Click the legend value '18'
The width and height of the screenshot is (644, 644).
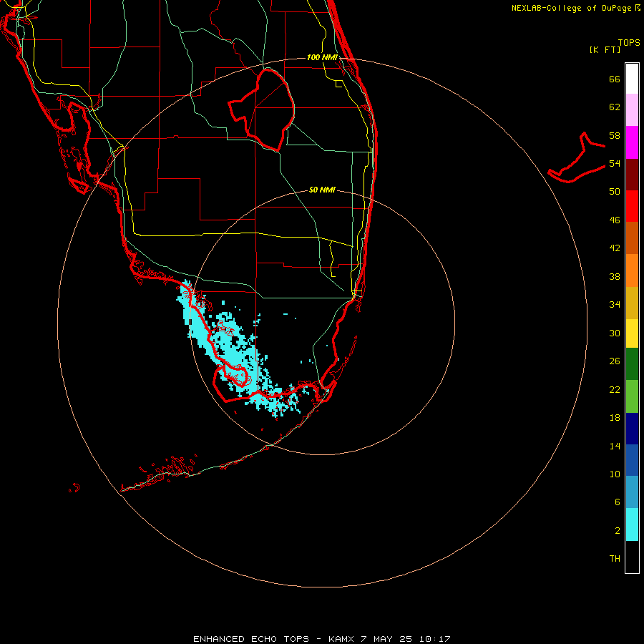(615, 418)
